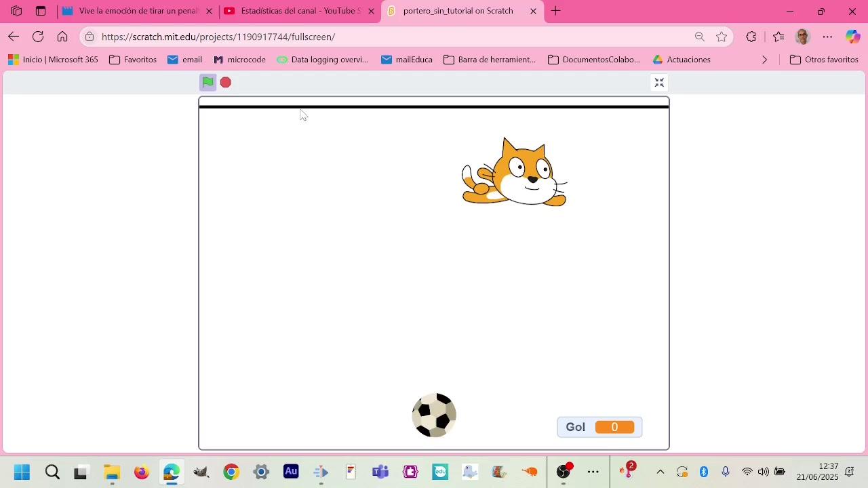Viewport: 868px width, 488px height.
Task: Open File Explorer from the taskbar
Action: [112, 472]
